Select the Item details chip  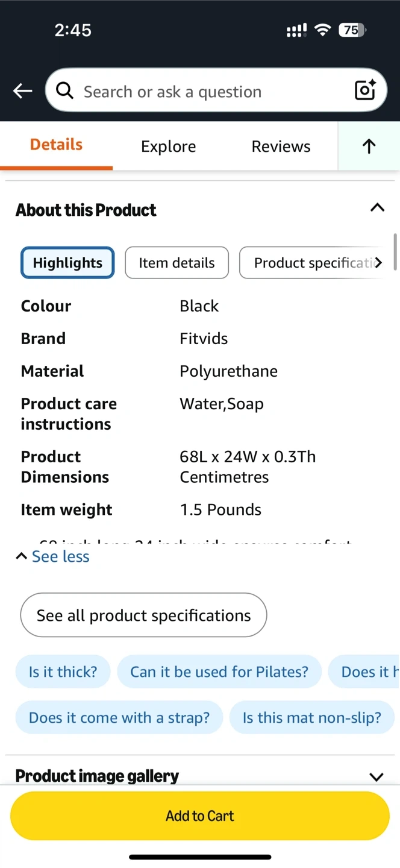coord(177,263)
